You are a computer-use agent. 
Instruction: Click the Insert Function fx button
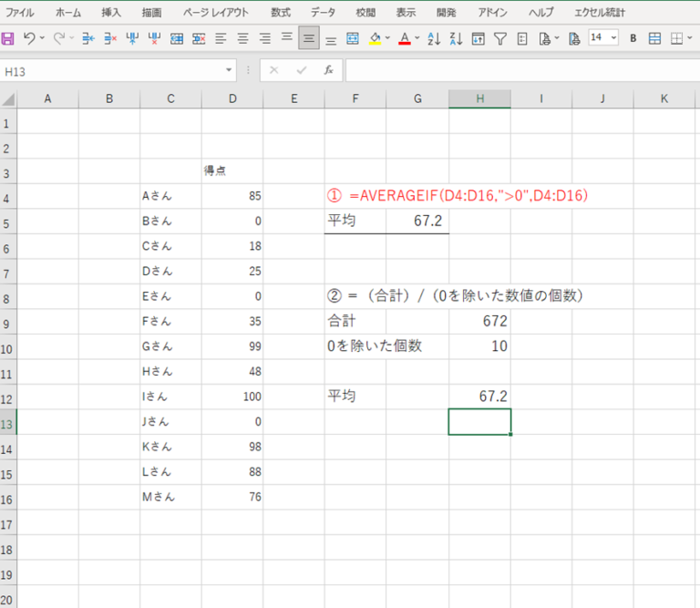[x=328, y=70]
